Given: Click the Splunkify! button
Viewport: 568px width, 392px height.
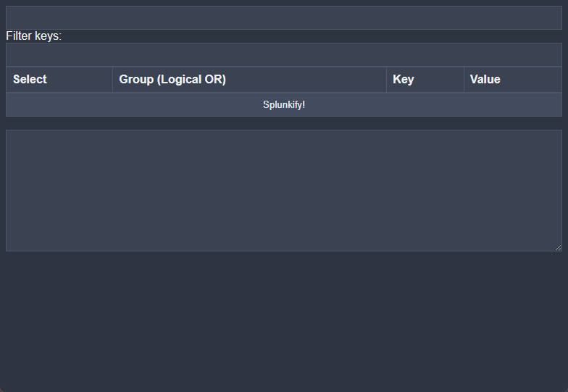Looking at the screenshot, I should [284, 105].
